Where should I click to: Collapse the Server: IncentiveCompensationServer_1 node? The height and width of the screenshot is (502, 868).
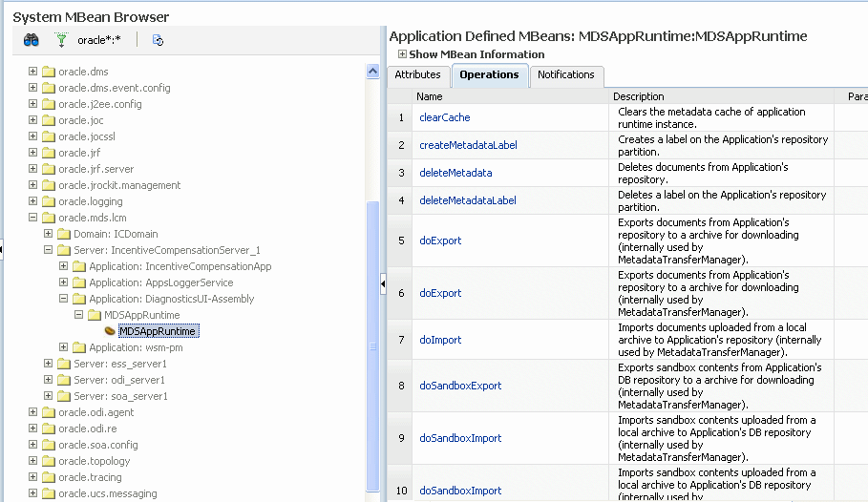tap(48, 250)
